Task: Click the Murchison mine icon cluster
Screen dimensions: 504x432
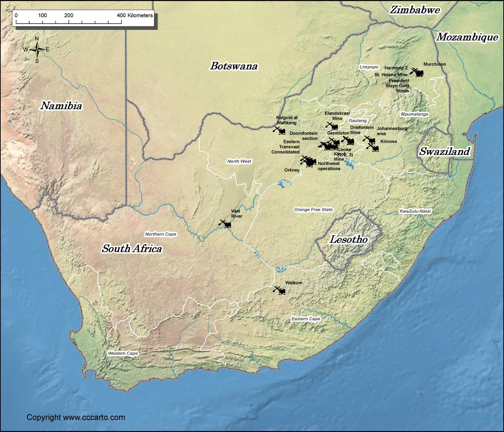Action: [x=417, y=73]
